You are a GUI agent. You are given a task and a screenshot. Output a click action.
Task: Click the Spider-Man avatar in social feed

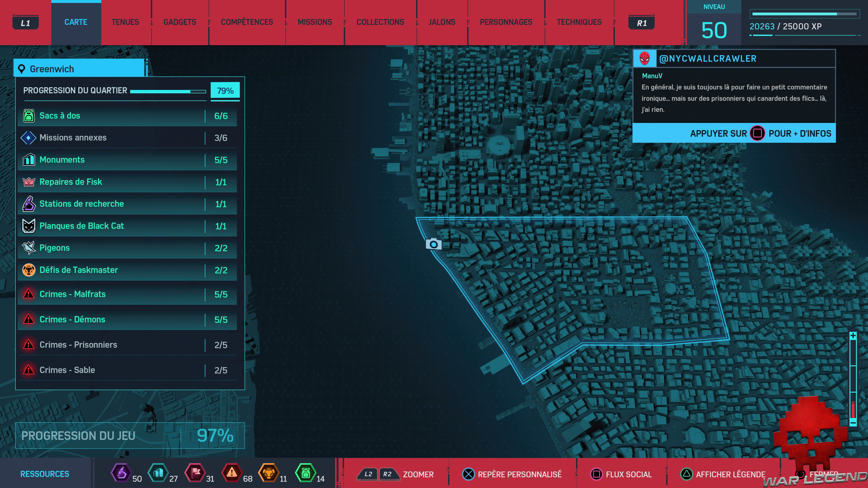tap(645, 58)
